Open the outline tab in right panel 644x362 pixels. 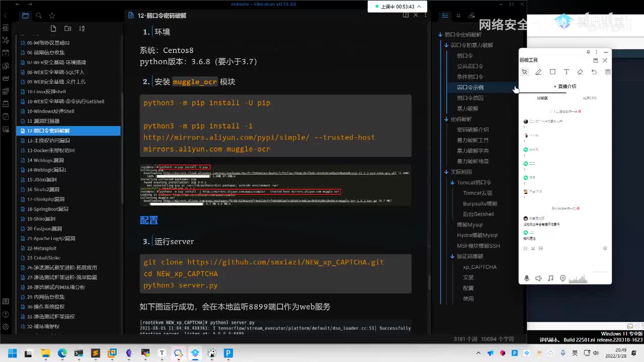pos(445,16)
